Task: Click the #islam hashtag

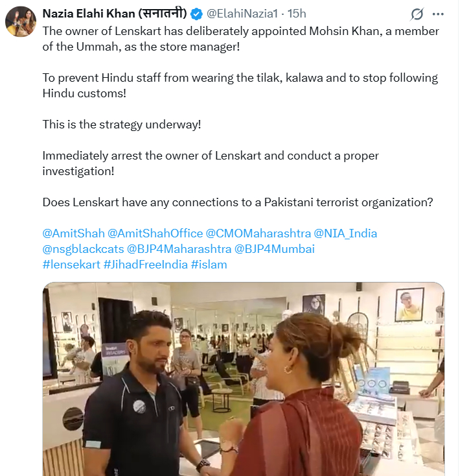Action: tap(209, 265)
